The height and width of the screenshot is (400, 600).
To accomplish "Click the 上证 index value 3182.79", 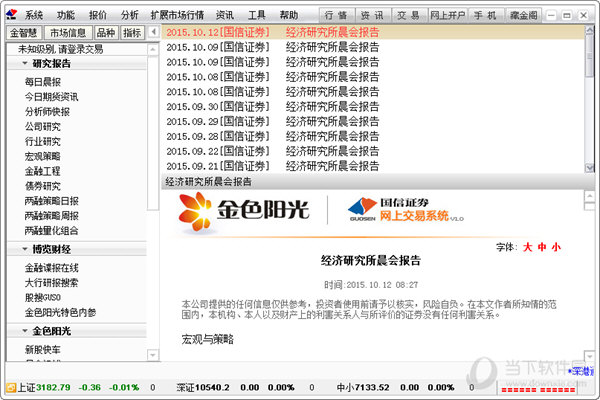I will [53, 387].
